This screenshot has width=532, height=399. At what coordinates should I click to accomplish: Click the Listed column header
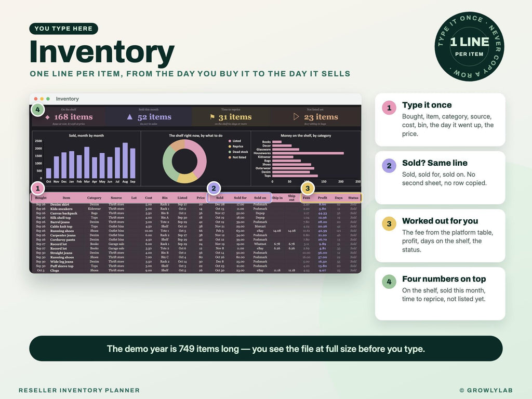pyautogui.click(x=182, y=197)
